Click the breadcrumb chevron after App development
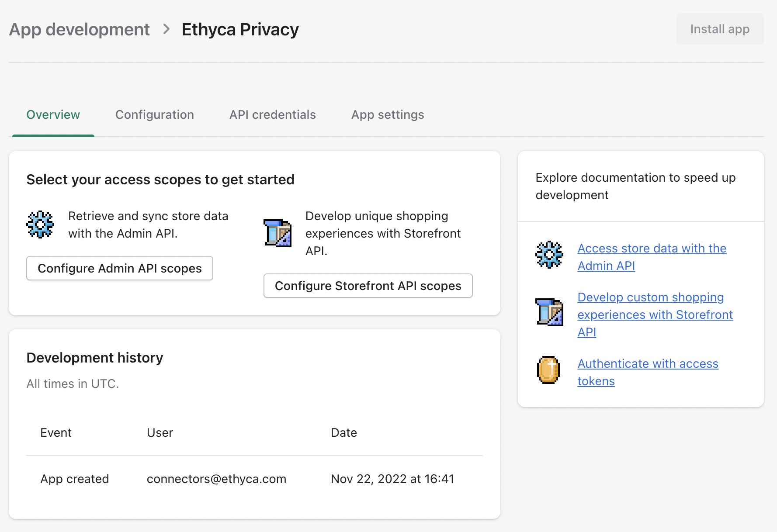Viewport: 777px width, 532px height. pyautogui.click(x=166, y=29)
